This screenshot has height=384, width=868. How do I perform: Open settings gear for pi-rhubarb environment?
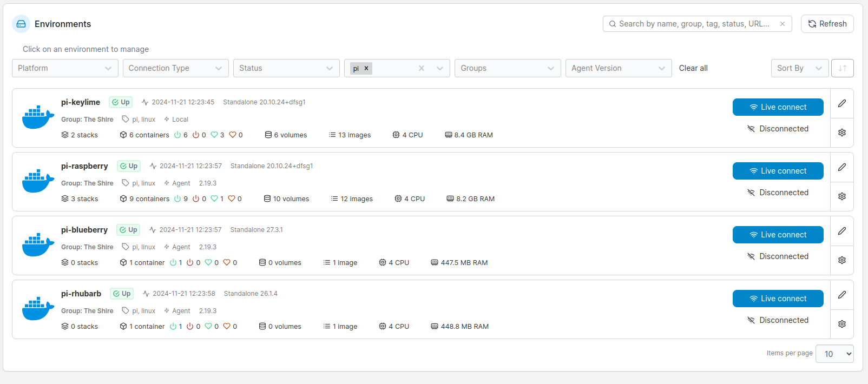click(x=842, y=324)
